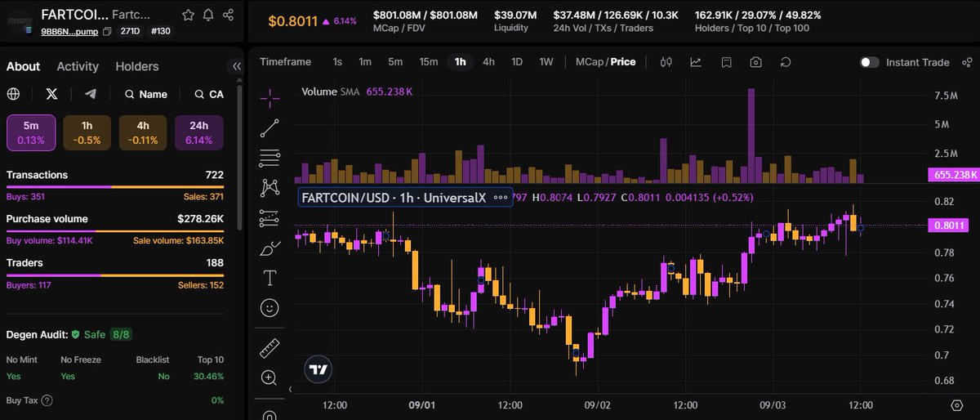Click the Transactions buys/sales ratio bar
This screenshot has width=980, height=420.
[115, 187]
